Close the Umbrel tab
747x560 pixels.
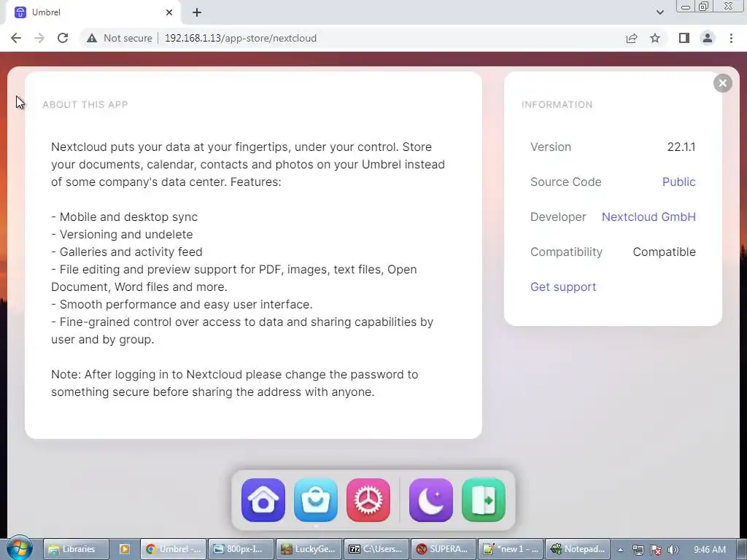pos(169,12)
